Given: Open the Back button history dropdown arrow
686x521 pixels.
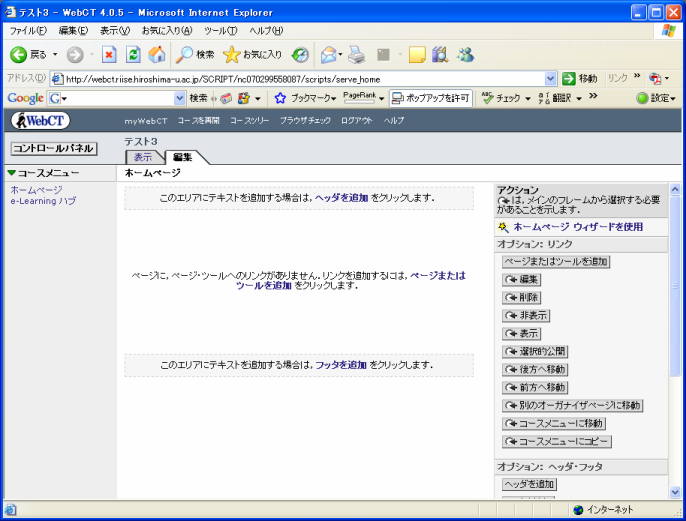Looking at the screenshot, I should [x=55, y=55].
